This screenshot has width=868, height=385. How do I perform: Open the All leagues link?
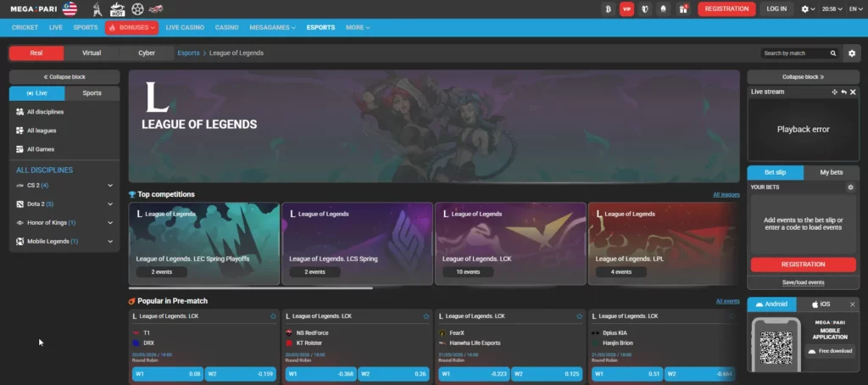pyautogui.click(x=726, y=195)
